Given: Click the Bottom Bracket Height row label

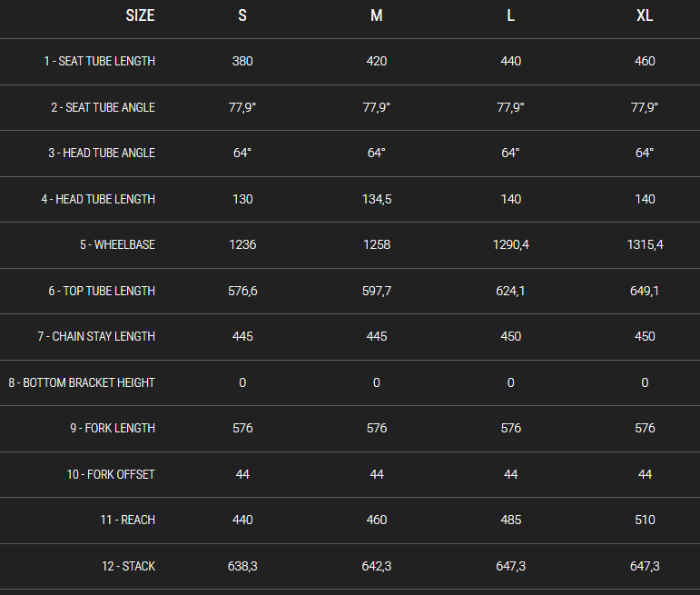Looking at the screenshot, I should (x=82, y=382).
